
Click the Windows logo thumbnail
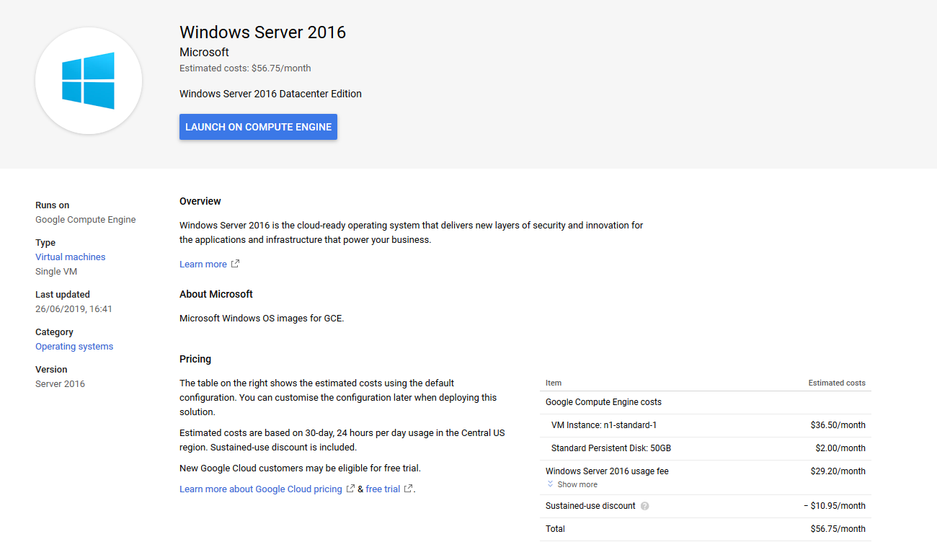point(88,81)
